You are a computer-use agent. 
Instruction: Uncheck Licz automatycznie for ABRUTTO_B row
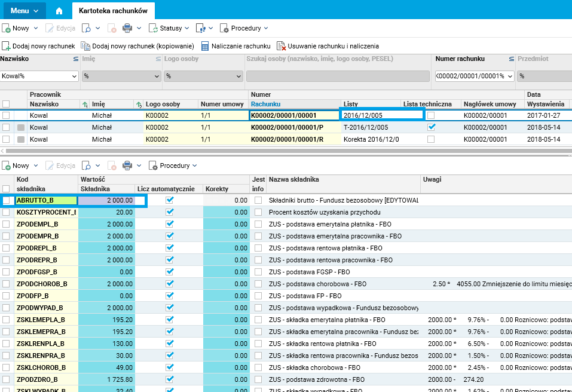169,200
